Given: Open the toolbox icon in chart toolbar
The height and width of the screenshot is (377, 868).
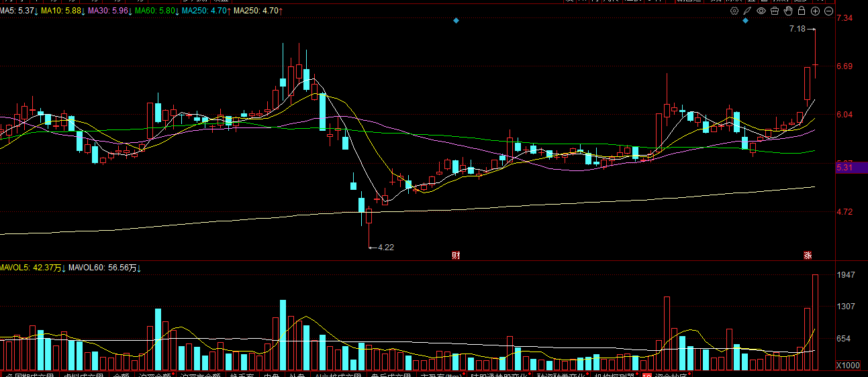Looking at the screenshot, I should (x=775, y=11).
